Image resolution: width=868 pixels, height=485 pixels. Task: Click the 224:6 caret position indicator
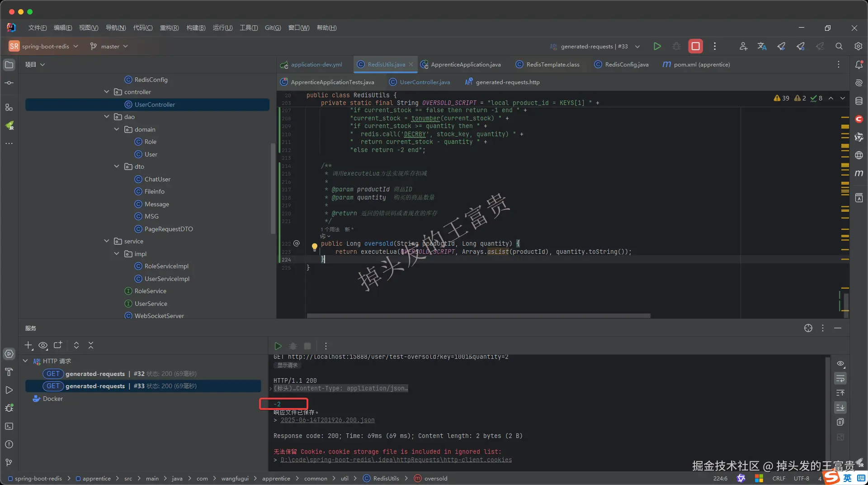click(720, 478)
